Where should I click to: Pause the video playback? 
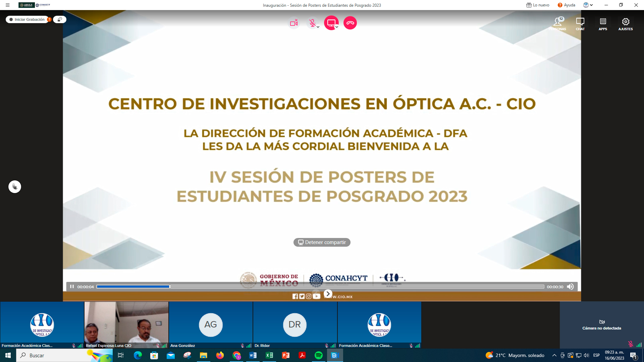[x=72, y=287]
